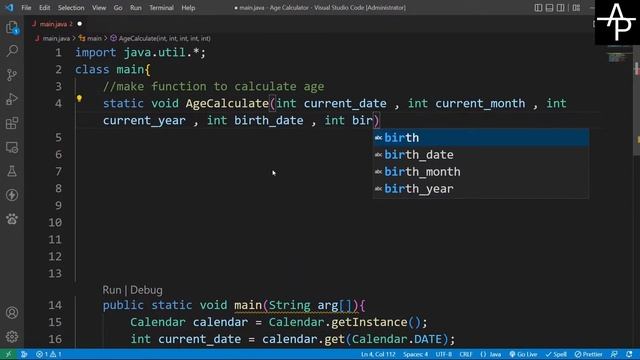
Task: Click 'String arg[]' in main signature
Action: pyautogui.click(x=310, y=305)
